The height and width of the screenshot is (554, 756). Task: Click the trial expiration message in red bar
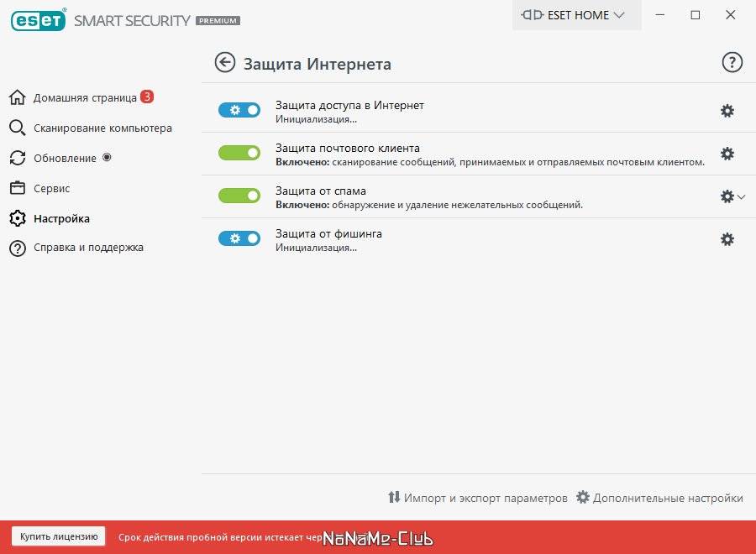tap(220, 537)
